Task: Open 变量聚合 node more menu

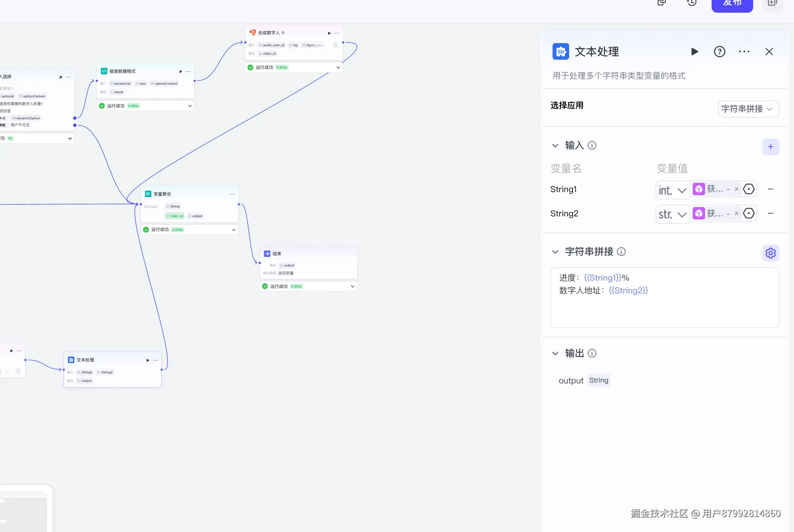Action: (232, 194)
